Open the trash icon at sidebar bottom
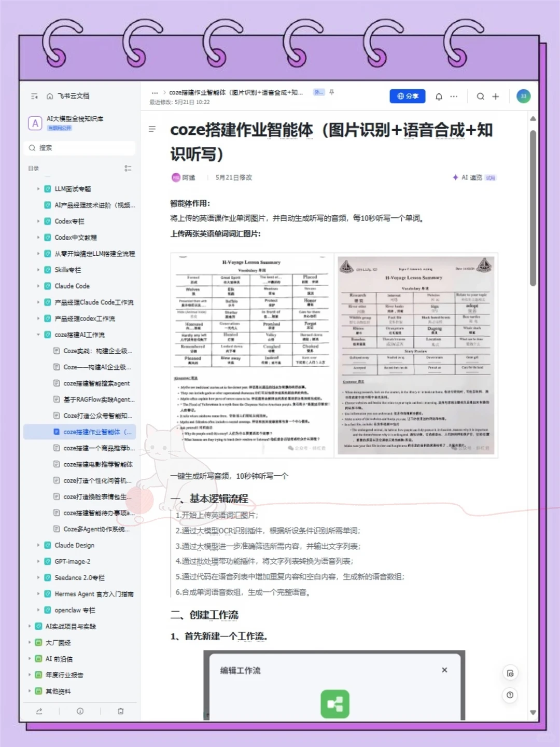560x747 pixels. 120,711
